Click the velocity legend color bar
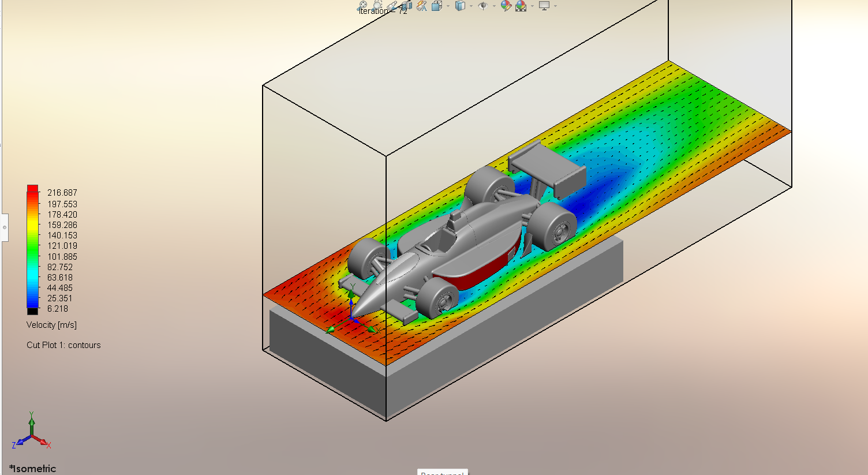Screen dimensions: 868x475 (32, 250)
